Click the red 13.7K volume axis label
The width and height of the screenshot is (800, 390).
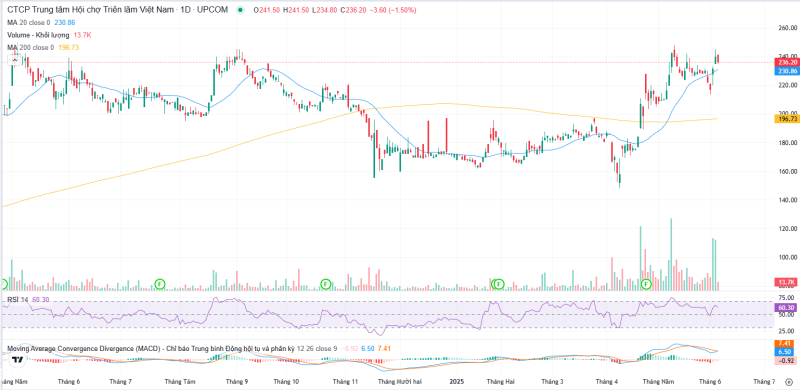(786, 282)
